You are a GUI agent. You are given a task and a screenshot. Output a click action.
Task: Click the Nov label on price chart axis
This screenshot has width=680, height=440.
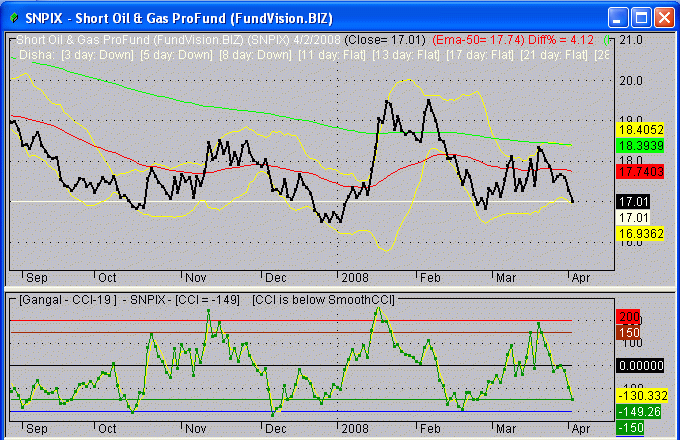tap(196, 278)
